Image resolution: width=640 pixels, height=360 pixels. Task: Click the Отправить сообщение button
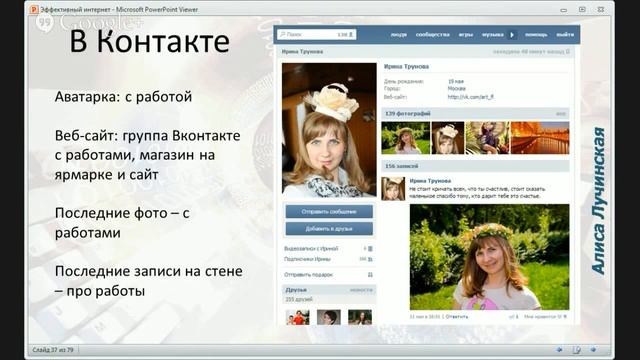pyautogui.click(x=329, y=211)
